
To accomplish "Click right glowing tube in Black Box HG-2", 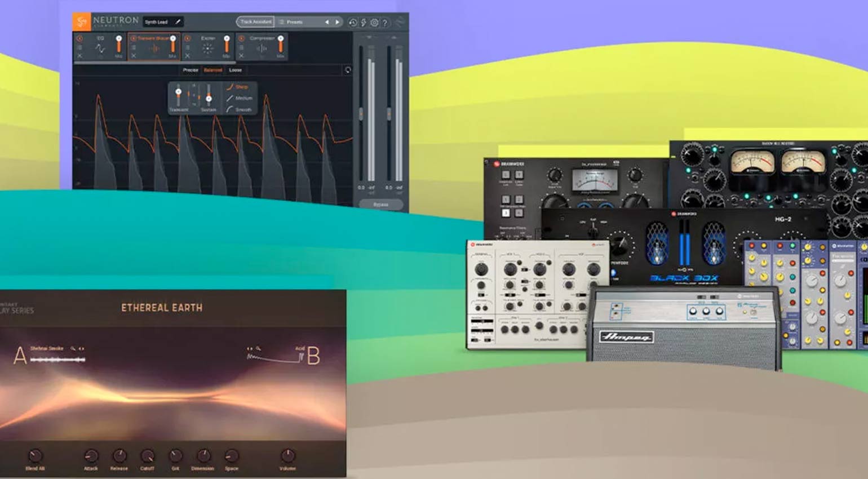I will pos(713,242).
